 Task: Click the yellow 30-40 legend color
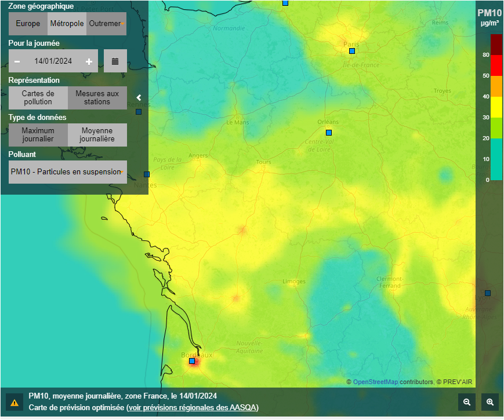[x=496, y=107]
